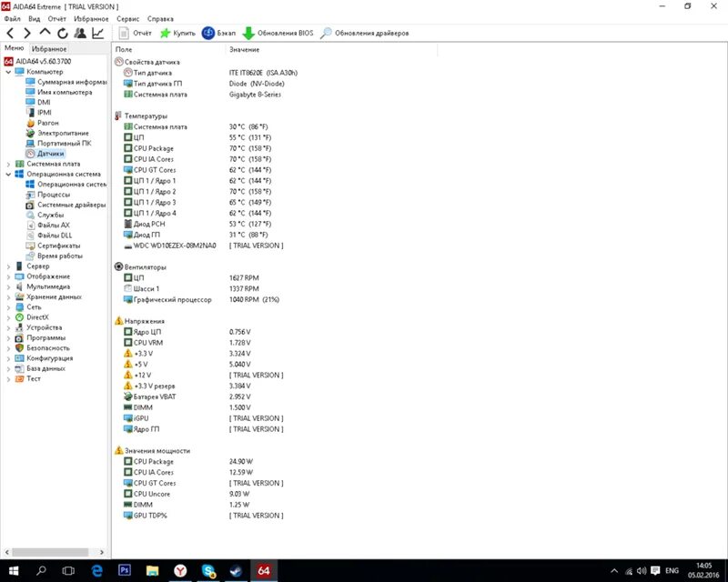Open the Справка menu
Viewport: 728px width, 582px height.
[161, 19]
